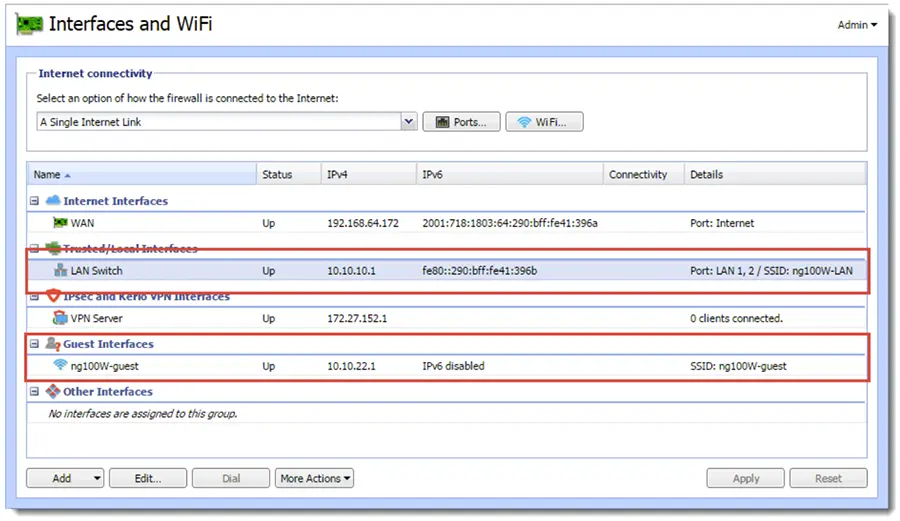900x521 pixels.
Task: Click the 'Port: Internet' details cell
Action: pyautogui.click(x=722, y=223)
